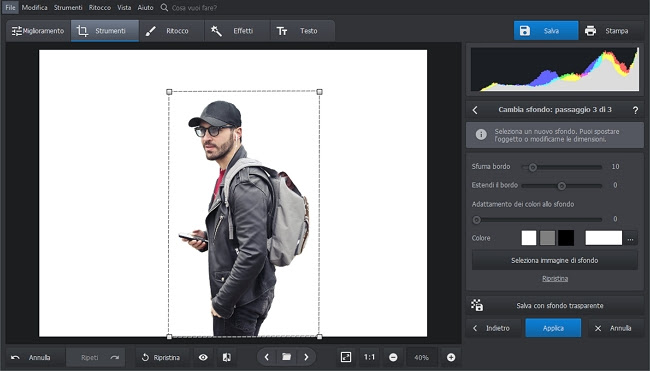Go to previous image with left chevron
Image resolution: width=650 pixels, height=371 pixels.
tap(267, 357)
